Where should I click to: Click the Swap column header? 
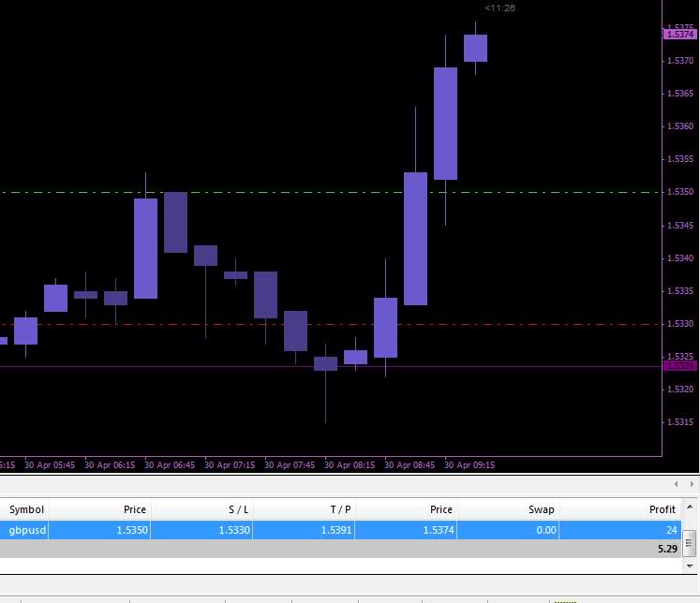pos(508,509)
